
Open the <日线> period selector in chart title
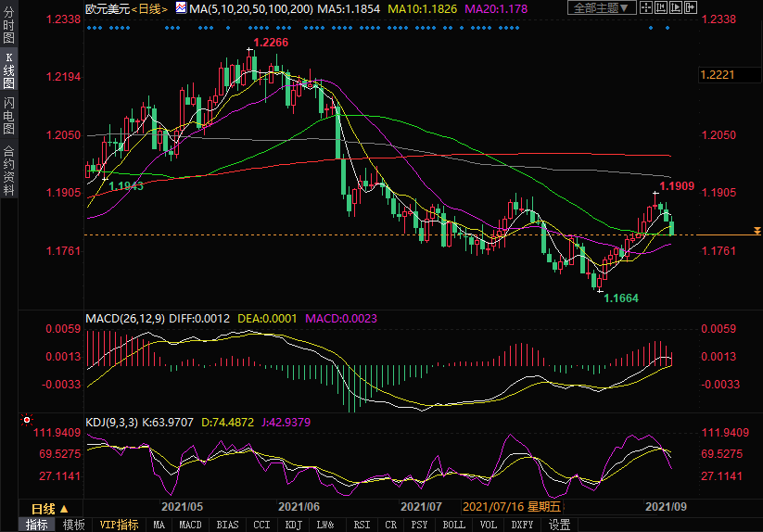click(x=149, y=8)
